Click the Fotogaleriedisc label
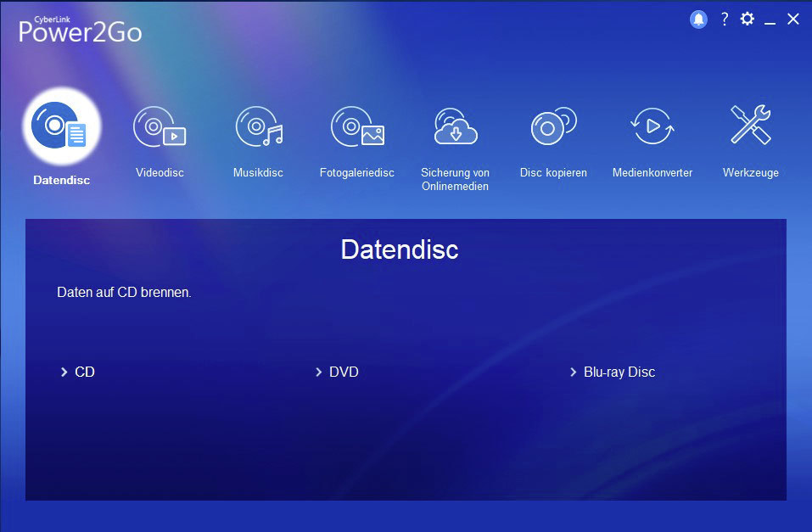The image size is (812, 532). coord(357,172)
